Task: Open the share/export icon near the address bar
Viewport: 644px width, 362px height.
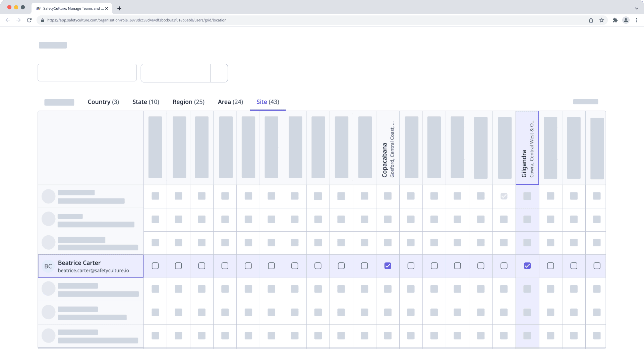Action: click(591, 20)
